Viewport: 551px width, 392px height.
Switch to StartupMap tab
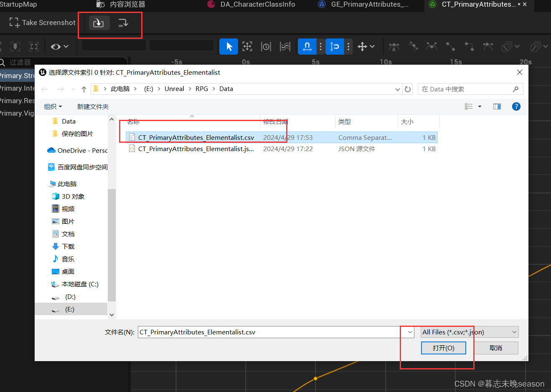coord(18,5)
